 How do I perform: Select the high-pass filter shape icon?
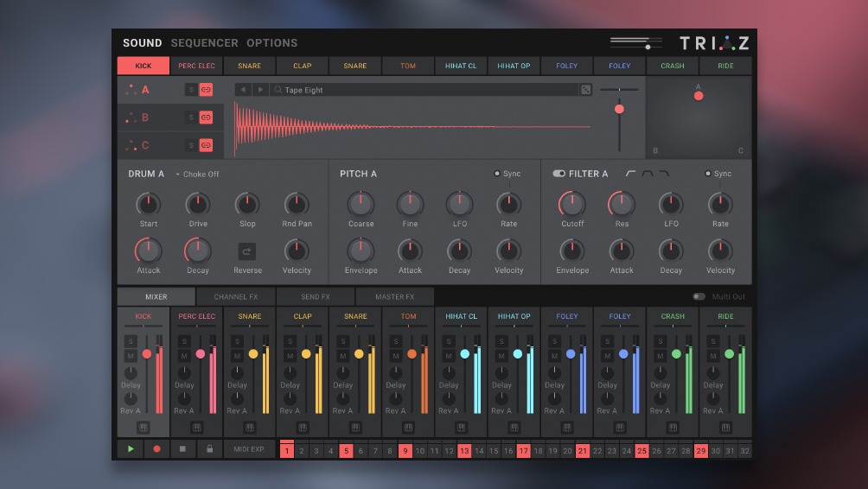630,174
